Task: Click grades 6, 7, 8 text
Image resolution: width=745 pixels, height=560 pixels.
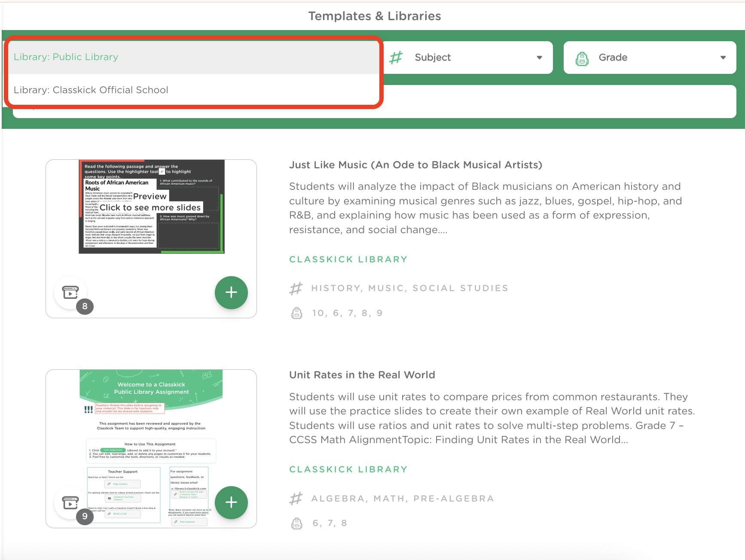Action: [330, 523]
